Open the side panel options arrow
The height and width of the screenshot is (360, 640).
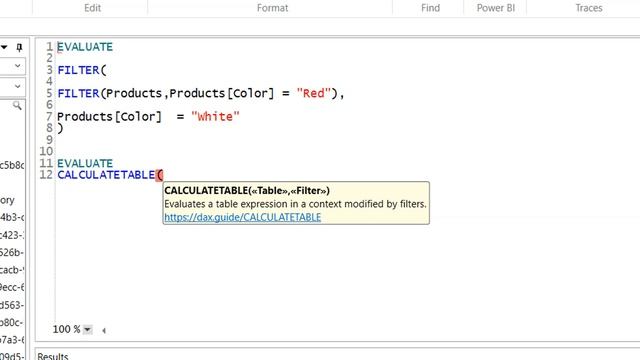click(x=4, y=47)
